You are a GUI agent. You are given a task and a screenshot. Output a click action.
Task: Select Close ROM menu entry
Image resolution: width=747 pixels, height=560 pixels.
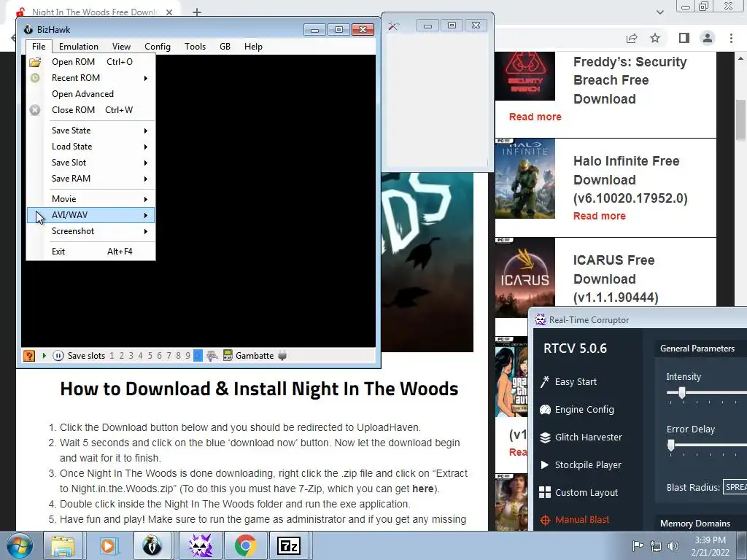tap(90, 110)
